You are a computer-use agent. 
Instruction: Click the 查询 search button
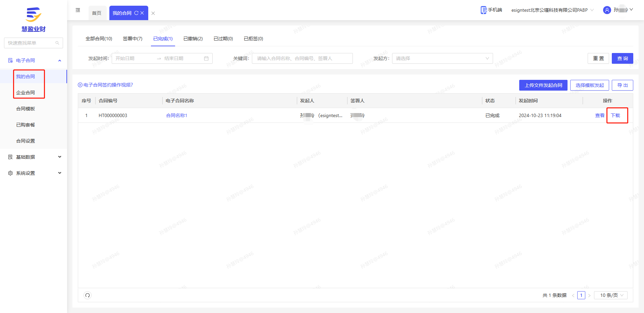pos(622,58)
